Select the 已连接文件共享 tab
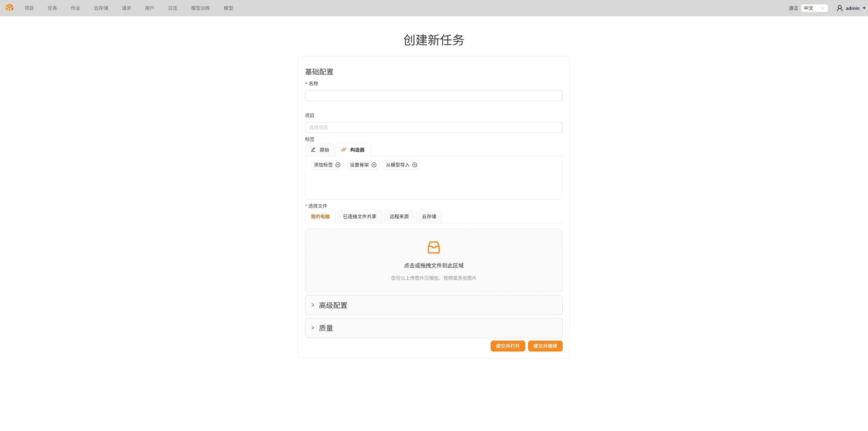Image resolution: width=868 pixels, height=431 pixels. click(360, 217)
